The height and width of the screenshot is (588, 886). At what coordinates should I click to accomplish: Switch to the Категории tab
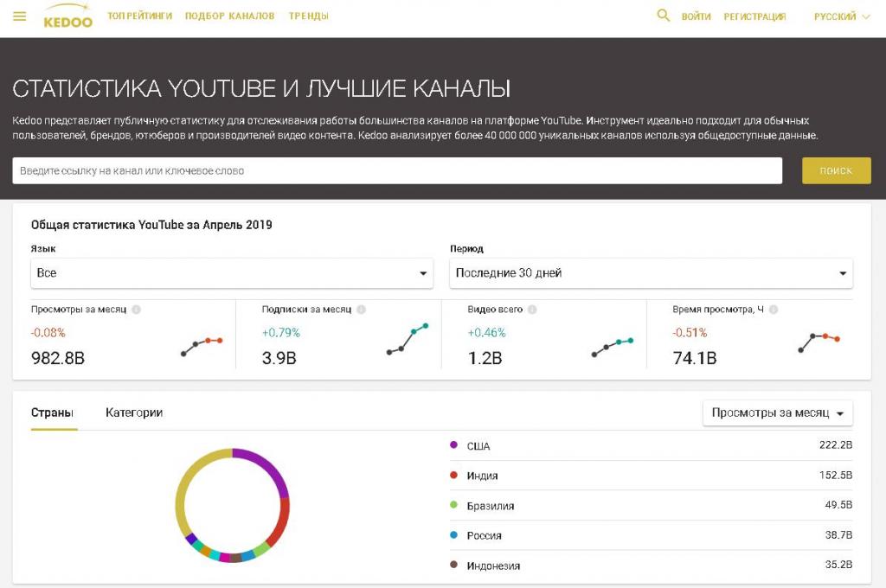point(134,413)
